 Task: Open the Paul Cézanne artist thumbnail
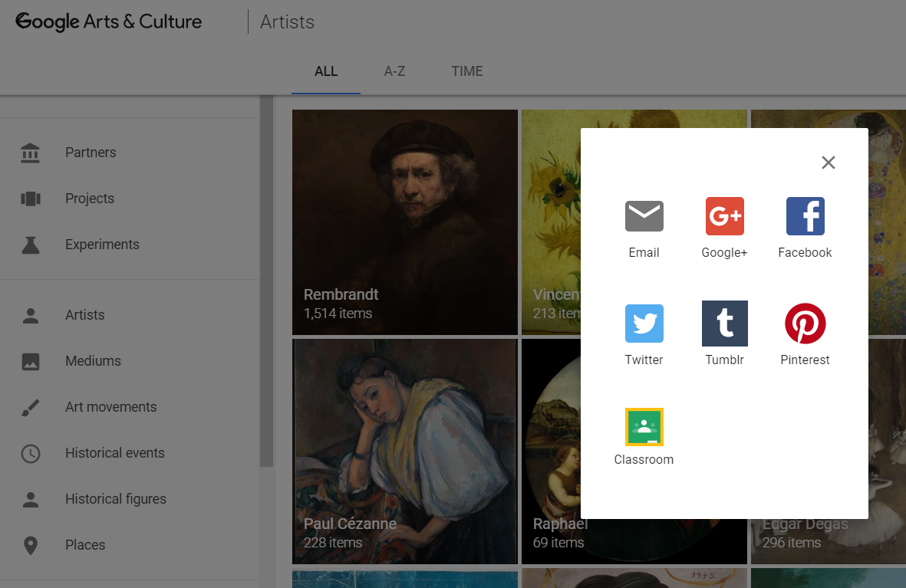tap(405, 452)
